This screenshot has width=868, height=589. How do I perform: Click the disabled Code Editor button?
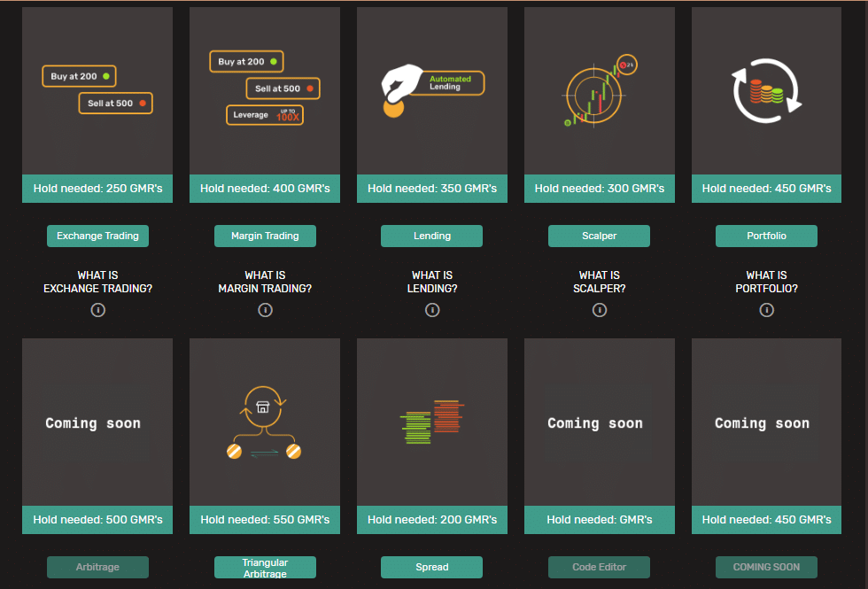600,567
